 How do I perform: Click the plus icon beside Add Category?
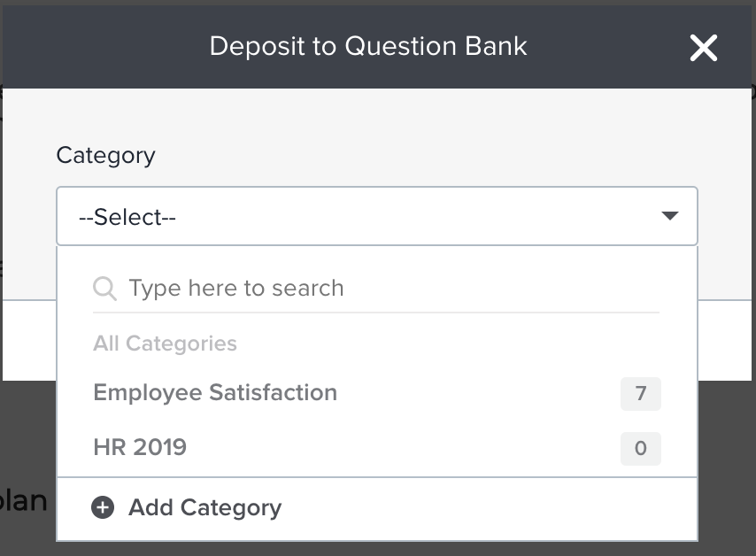[x=104, y=508]
